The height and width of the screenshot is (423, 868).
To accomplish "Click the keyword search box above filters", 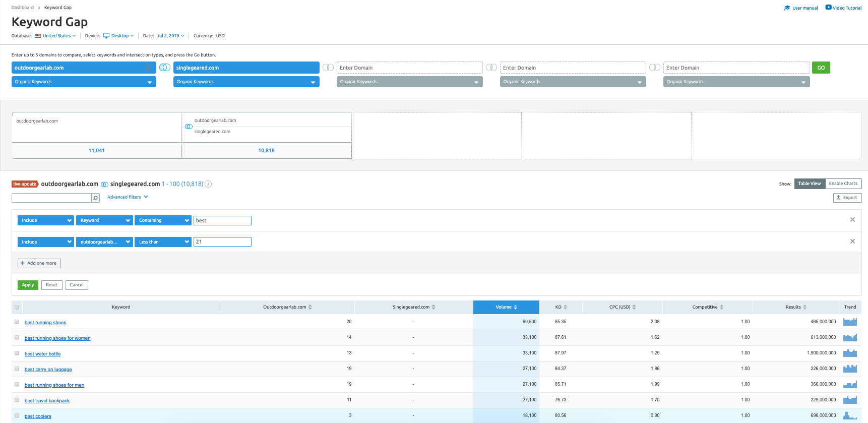I will click(x=51, y=198).
